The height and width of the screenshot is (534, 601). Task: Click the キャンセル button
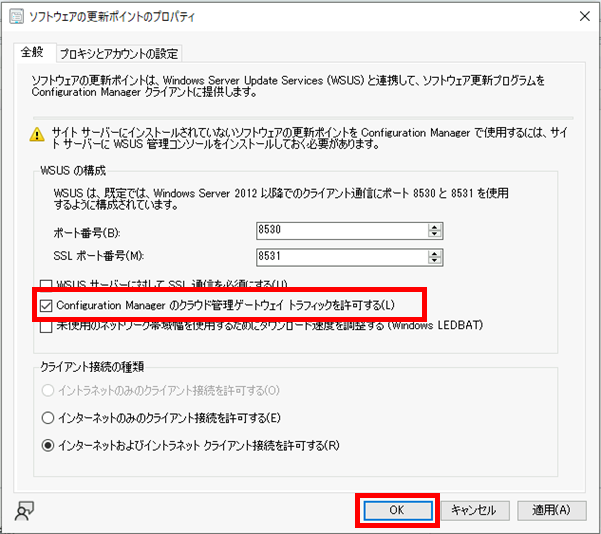coord(475,510)
